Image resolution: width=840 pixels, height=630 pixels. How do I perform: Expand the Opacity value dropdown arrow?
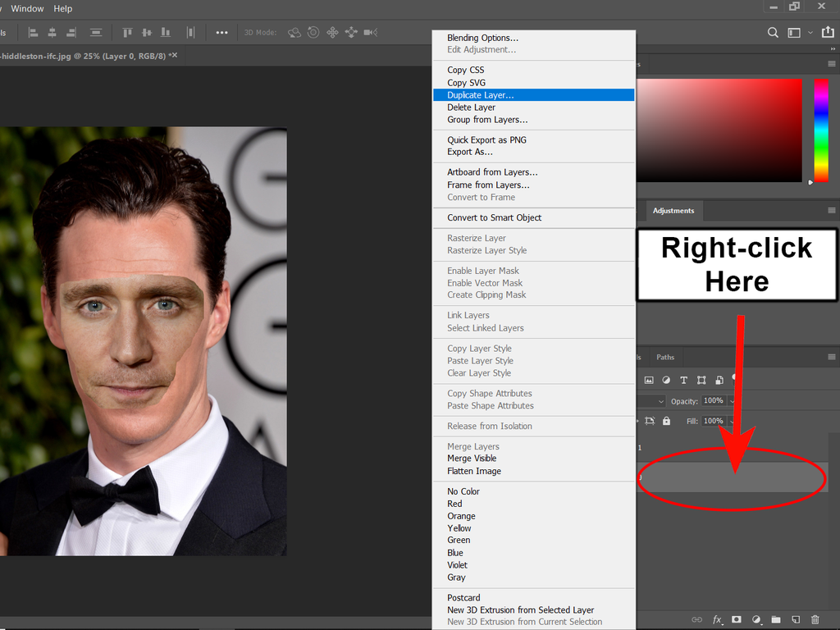point(730,401)
